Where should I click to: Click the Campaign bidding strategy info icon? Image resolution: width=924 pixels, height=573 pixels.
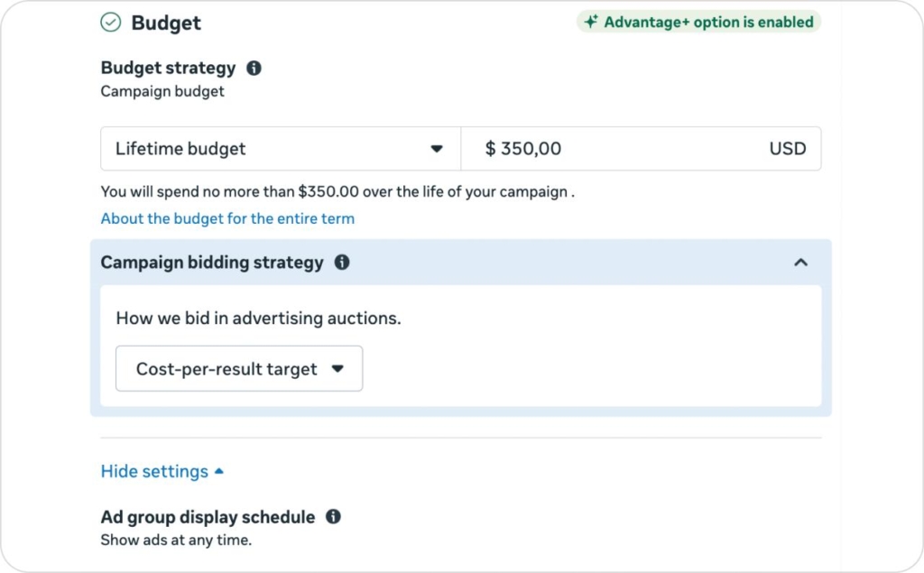click(x=342, y=263)
